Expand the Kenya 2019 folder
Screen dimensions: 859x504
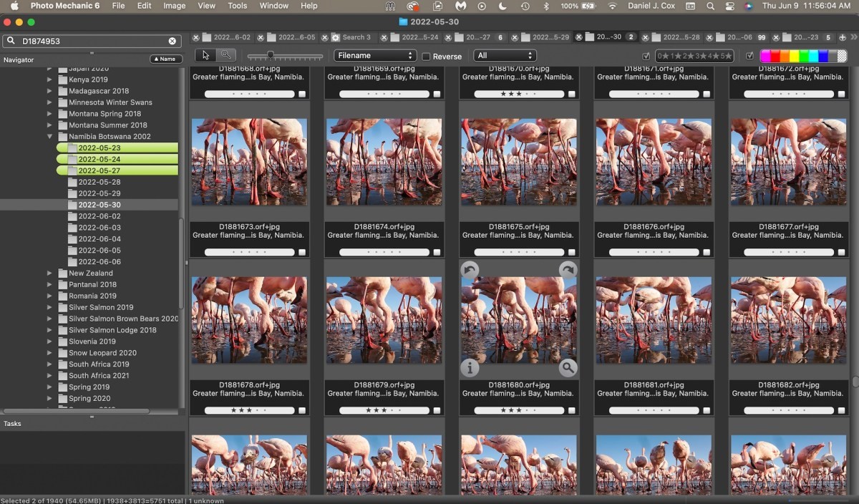50,79
